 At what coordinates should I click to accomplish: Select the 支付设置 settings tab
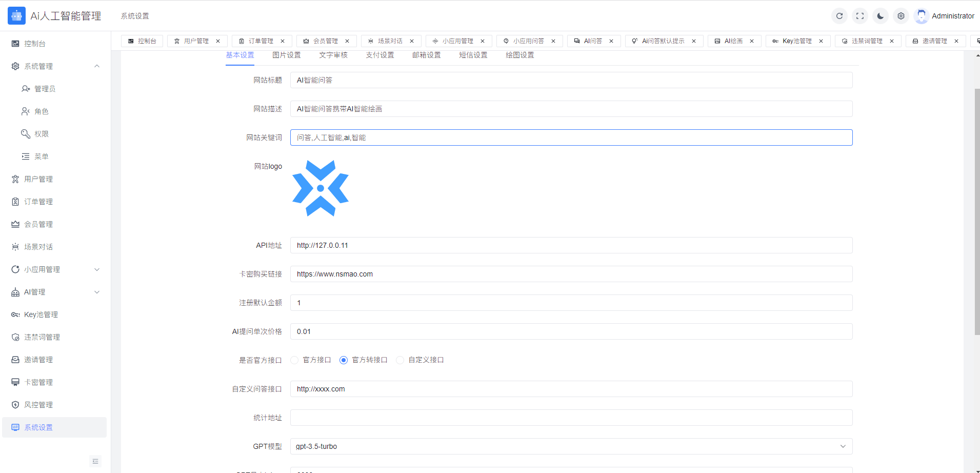point(380,55)
